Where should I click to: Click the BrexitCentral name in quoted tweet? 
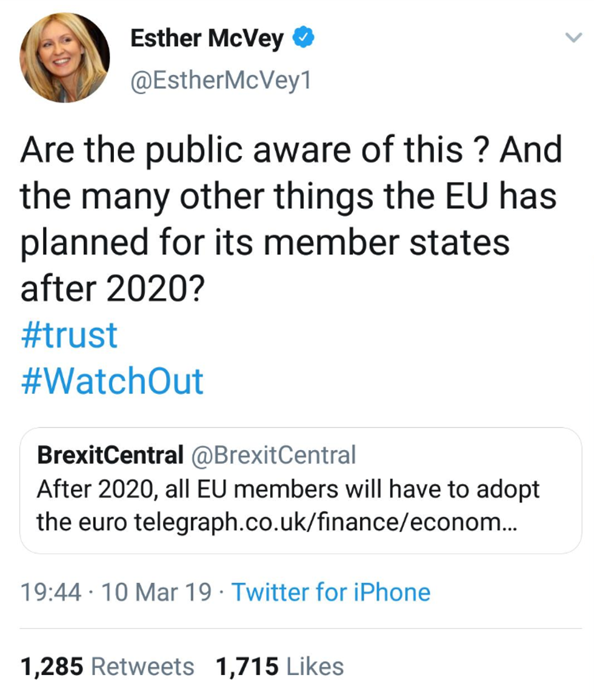[110, 455]
